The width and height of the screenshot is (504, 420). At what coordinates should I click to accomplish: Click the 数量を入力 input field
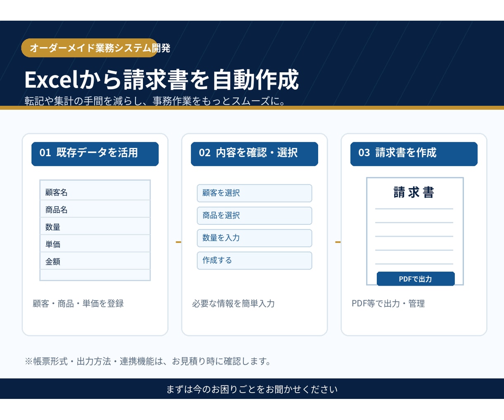tap(254, 238)
